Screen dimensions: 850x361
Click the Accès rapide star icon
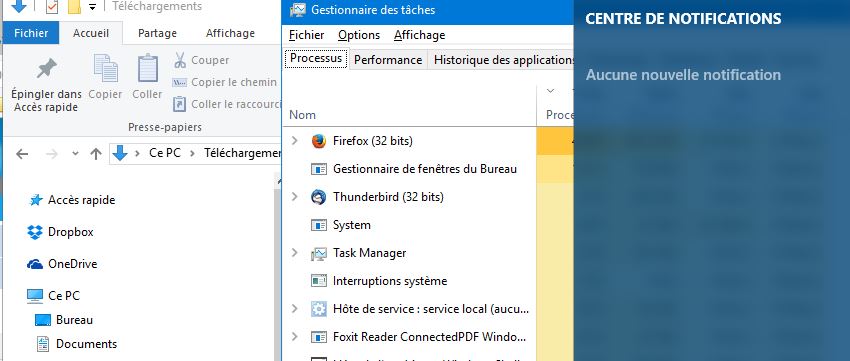[x=36, y=200]
